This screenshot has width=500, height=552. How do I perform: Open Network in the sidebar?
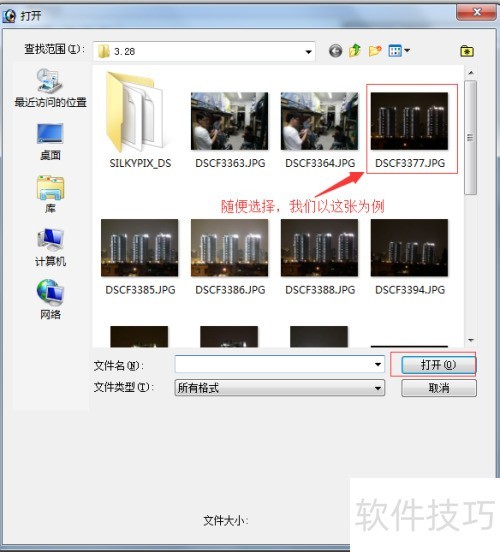(50, 300)
